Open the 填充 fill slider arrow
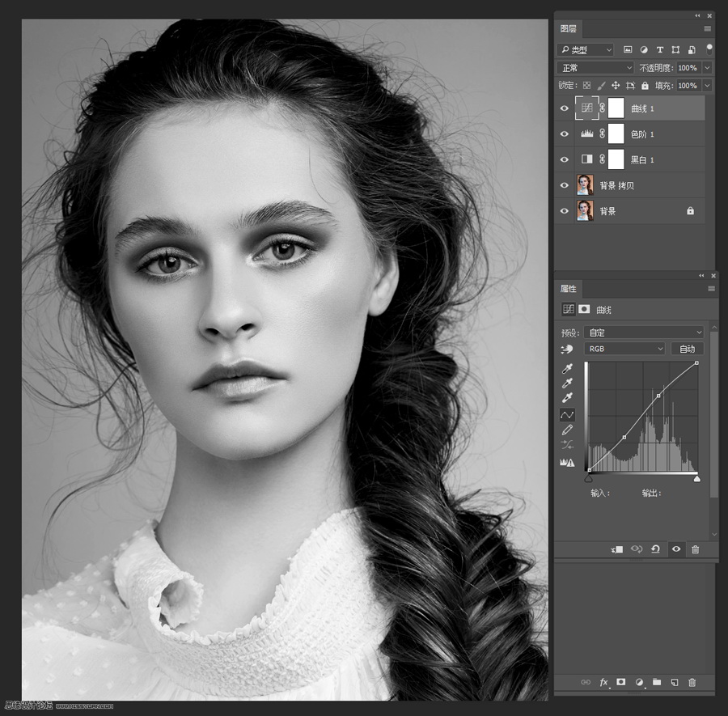Screen dimensions: 728x716 point(707,86)
